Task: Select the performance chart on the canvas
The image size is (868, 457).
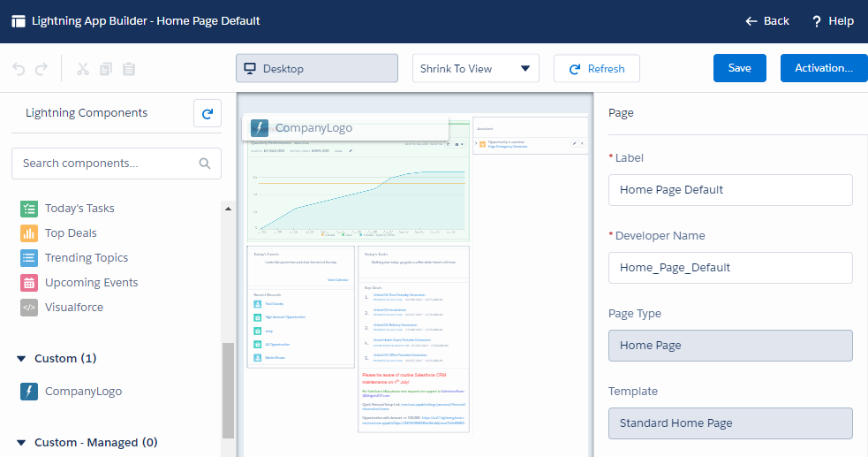Action: click(359, 191)
